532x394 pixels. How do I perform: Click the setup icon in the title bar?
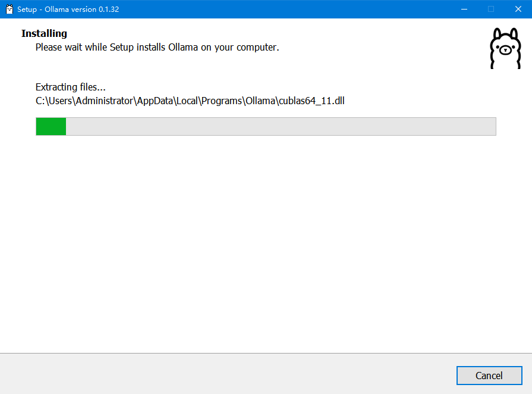[9, 9]
